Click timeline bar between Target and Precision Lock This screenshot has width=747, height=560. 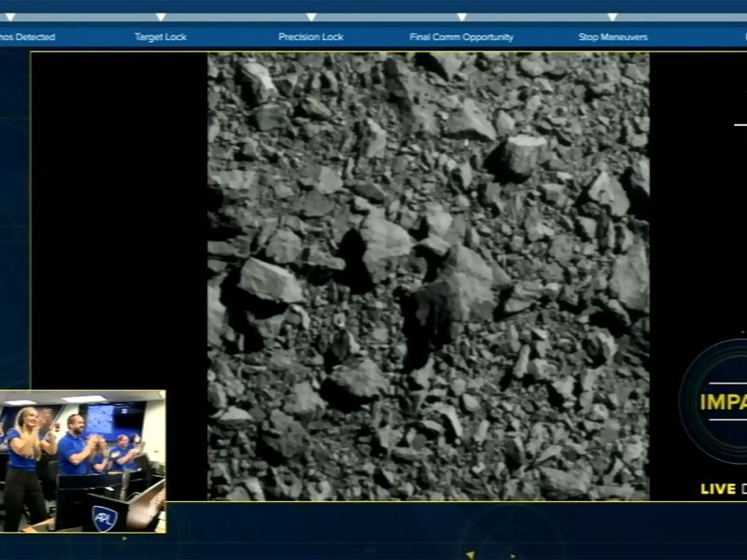[235, 17]
